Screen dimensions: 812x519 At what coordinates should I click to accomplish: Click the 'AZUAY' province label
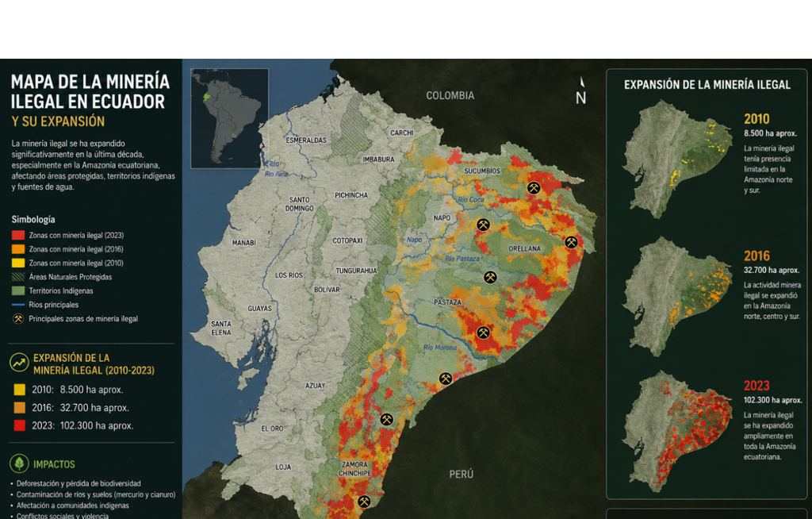tap(315, 386)
